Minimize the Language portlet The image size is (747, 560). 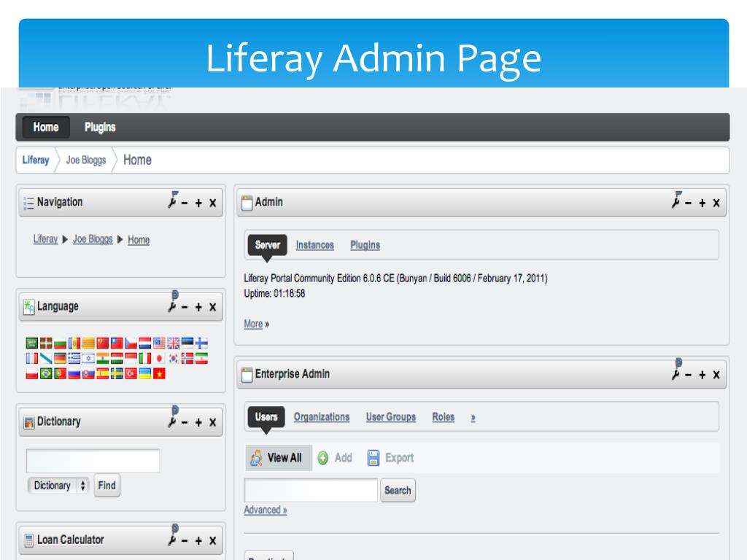click(x=185, y=308)
